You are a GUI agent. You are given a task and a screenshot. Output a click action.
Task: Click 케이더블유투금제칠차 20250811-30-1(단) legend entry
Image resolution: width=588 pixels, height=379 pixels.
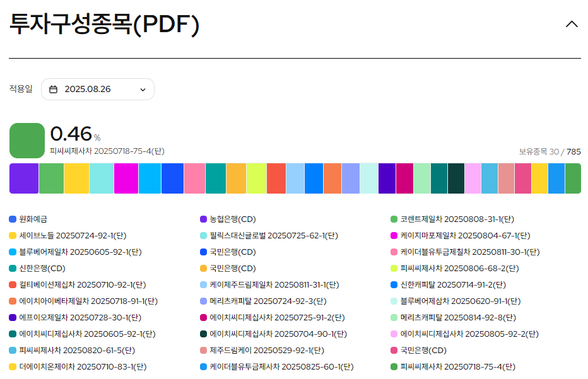465,252
